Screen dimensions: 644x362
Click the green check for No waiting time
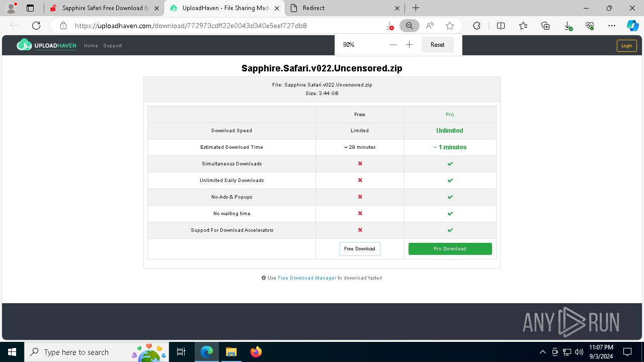pyautogui.click(x=450, y=214)
